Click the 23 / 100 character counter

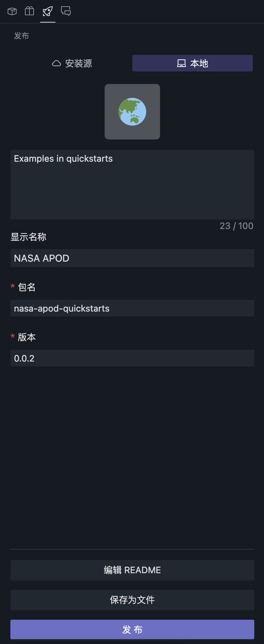(x=236, y=226)
